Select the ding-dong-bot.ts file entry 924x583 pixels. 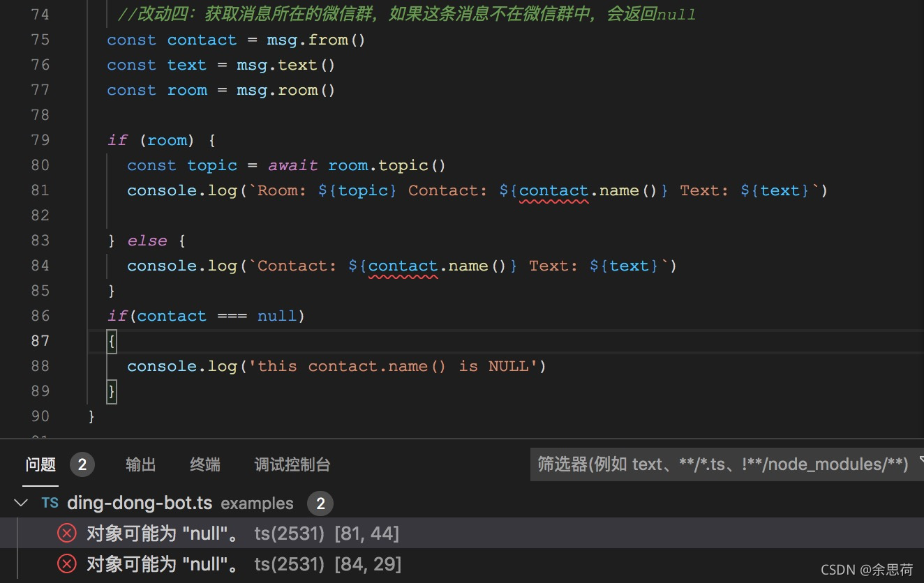click(x=140, y=503)
